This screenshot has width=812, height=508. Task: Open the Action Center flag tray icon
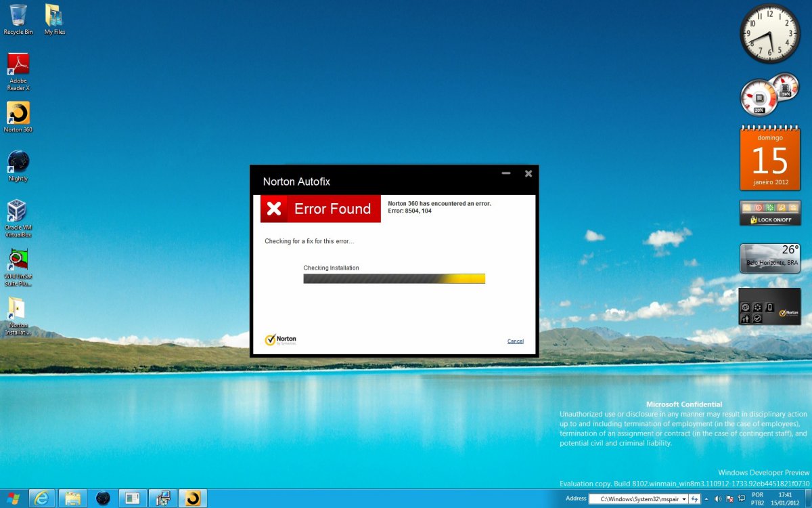coord(729,499)
